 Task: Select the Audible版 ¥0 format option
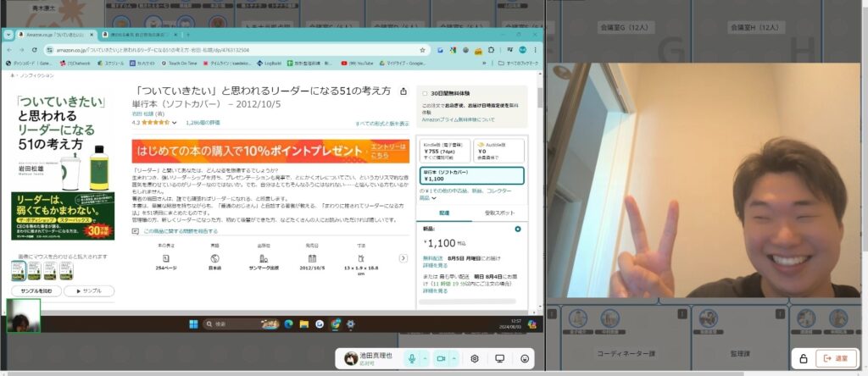[498, 151]
